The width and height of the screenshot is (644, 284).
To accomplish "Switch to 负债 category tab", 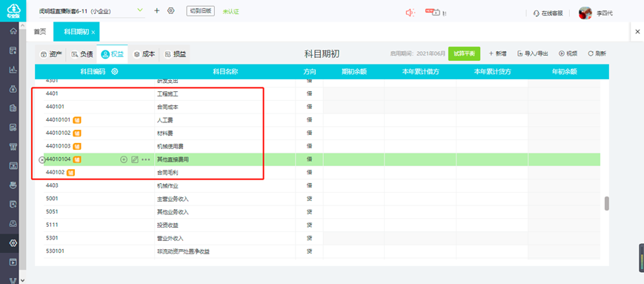I will [x=82, y=54].
